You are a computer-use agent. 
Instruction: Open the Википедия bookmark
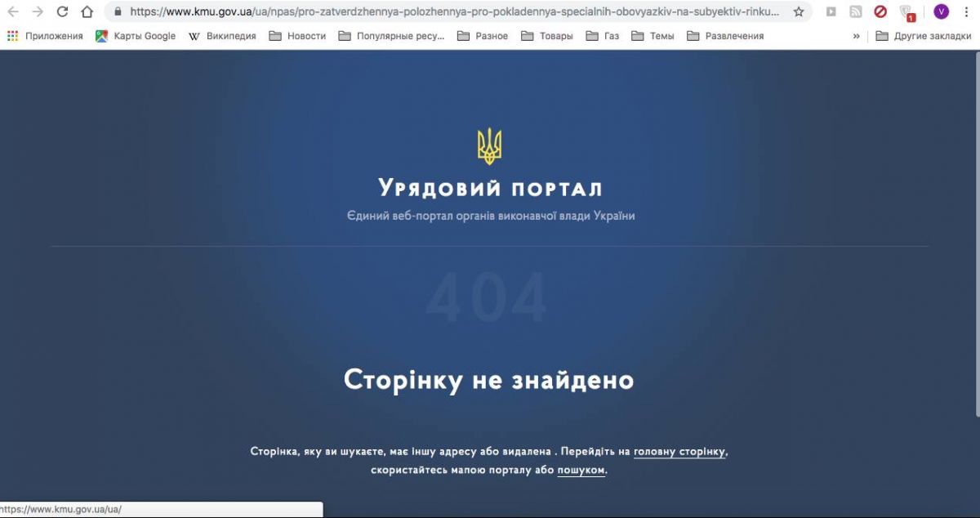[222, 36]
